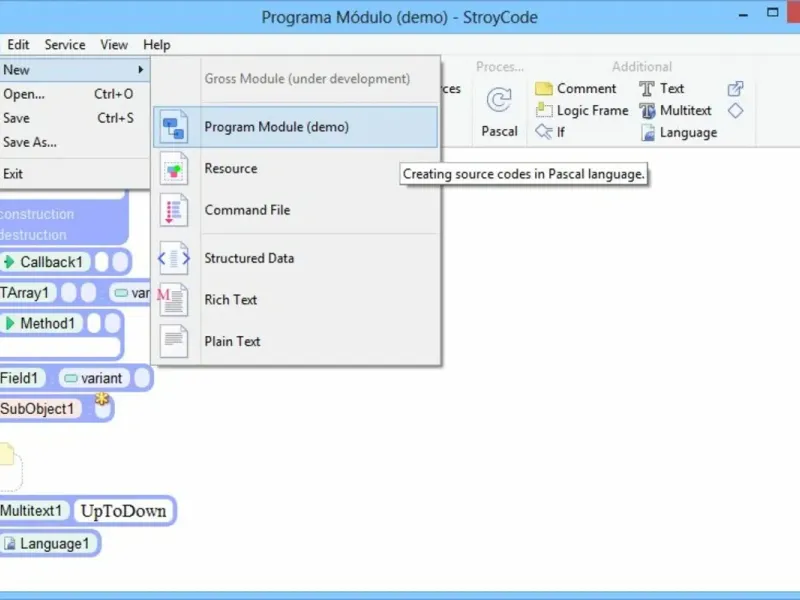800x600 pixels.
Task: Click the Language1 file icon
Action: click(x=10, y=544)
